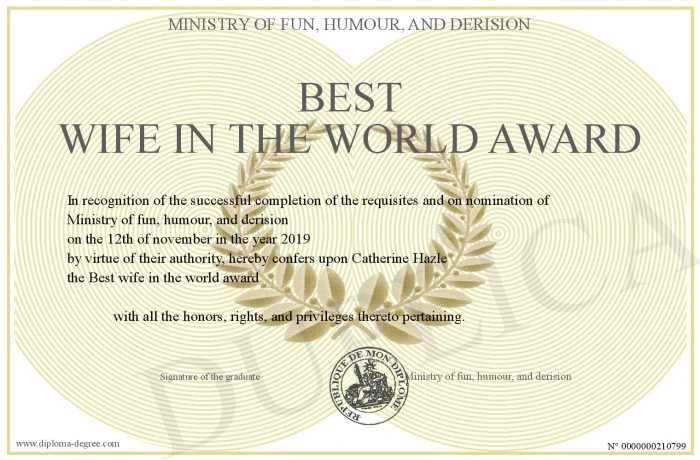Click the large 'BEST' title word
This screenshot has height=460, width=700.
[350, 98]
